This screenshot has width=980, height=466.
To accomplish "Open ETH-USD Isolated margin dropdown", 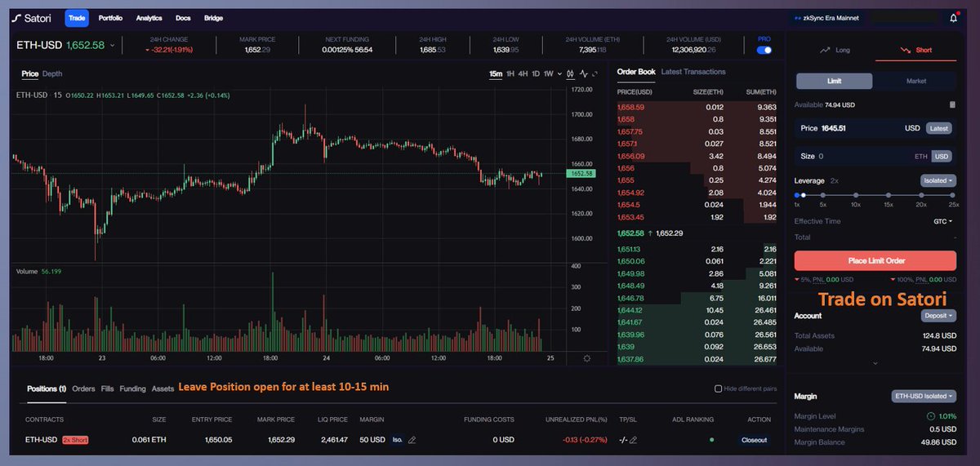I will (x=924, y=397).
